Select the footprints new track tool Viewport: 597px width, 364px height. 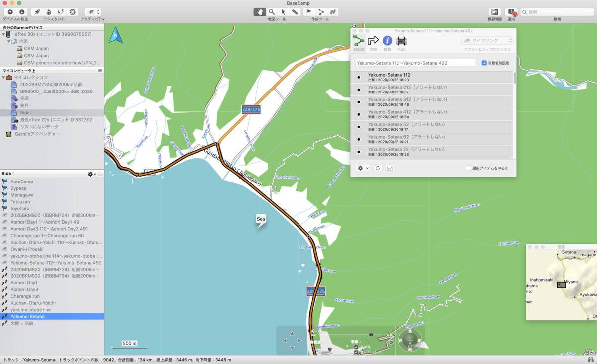click(x=333, y=12)
